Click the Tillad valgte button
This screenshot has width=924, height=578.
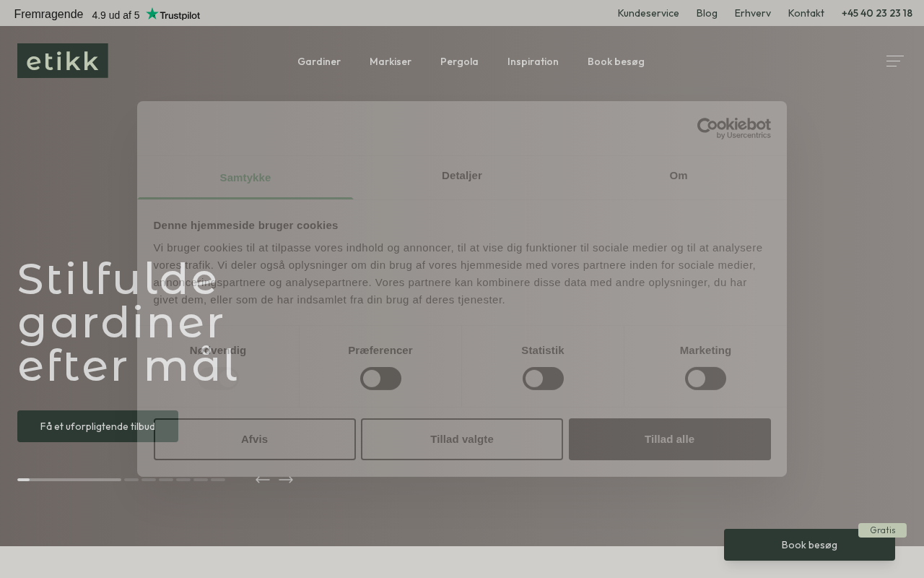pyautogui.click(x=462, y=439)
